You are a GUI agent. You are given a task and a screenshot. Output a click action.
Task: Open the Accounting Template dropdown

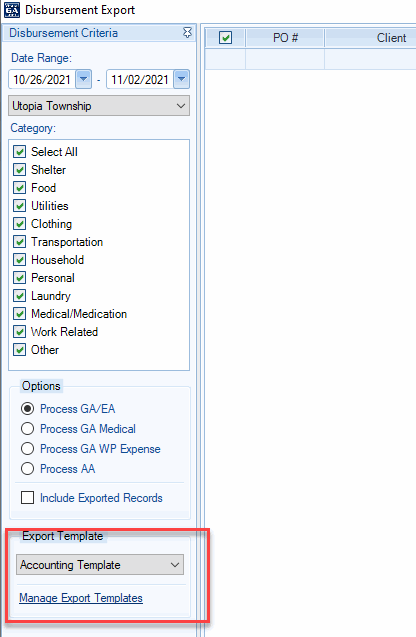point(100,565)
